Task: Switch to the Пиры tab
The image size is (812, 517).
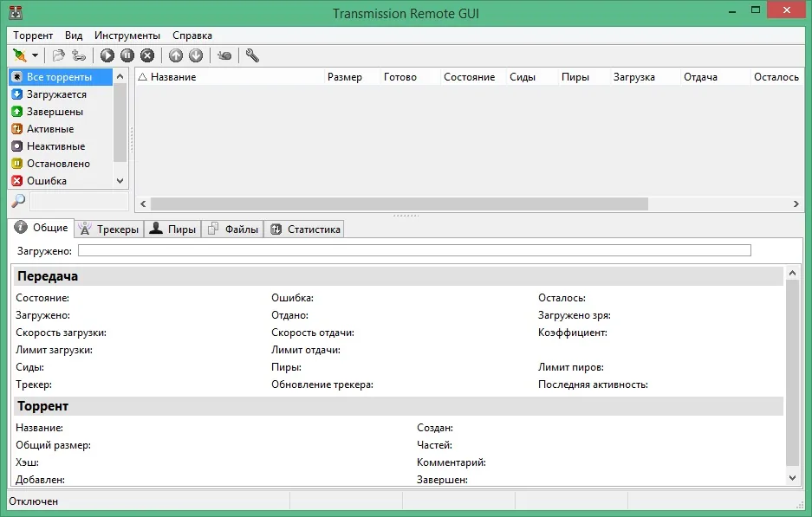Action: tap(173, 229)
